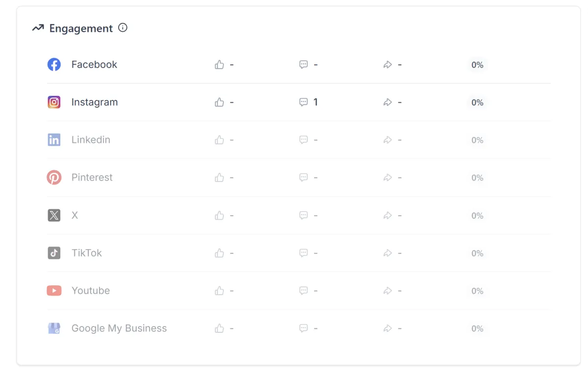Select the Instagram platform name
588x372 pixels.
[95, 102]
